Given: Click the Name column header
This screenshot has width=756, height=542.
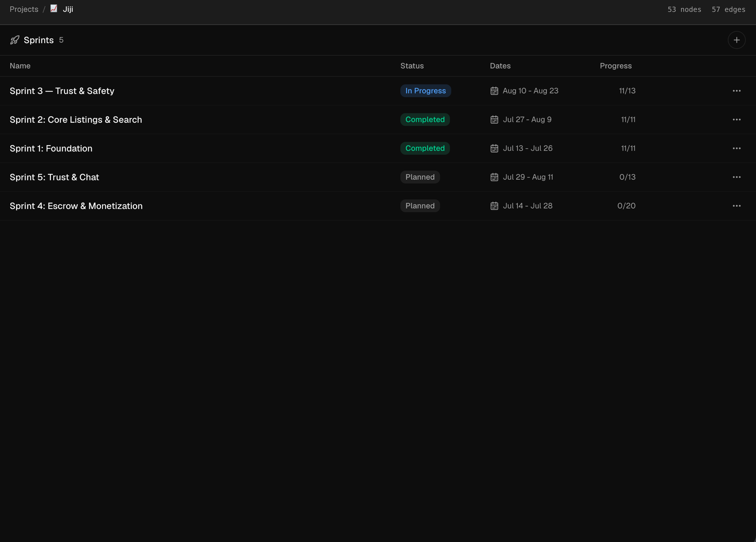Looking at the screenshot, I should pyautogui.click(x=20, y=66).
